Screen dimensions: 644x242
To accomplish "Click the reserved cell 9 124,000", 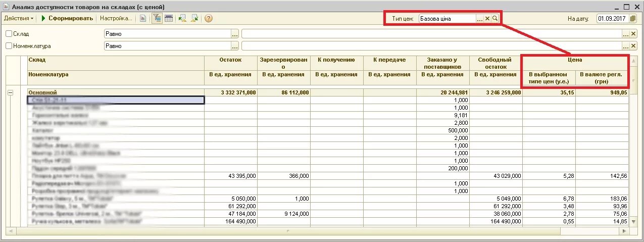I will tap(283, 214).
